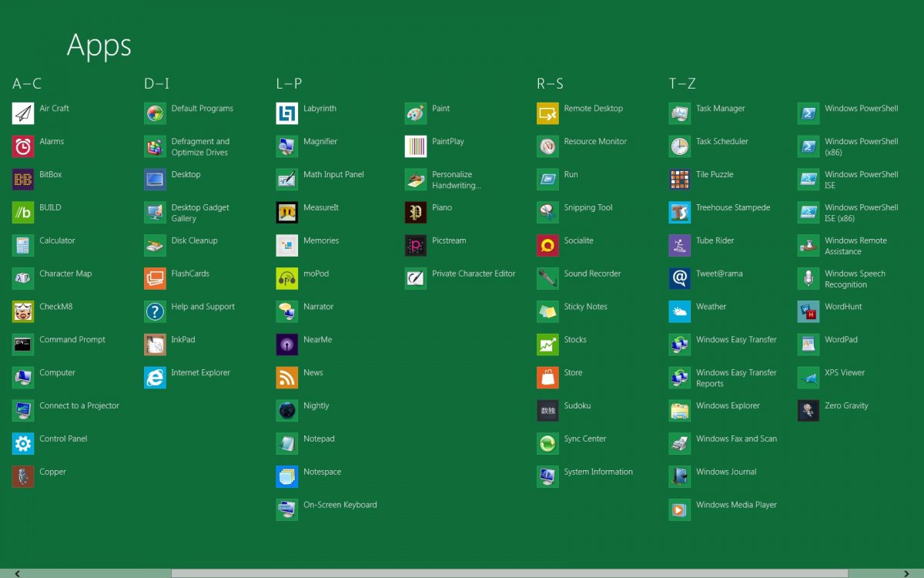Open the BitBox icon
Screen dimensions: 924x578
[x=23, y=180]
